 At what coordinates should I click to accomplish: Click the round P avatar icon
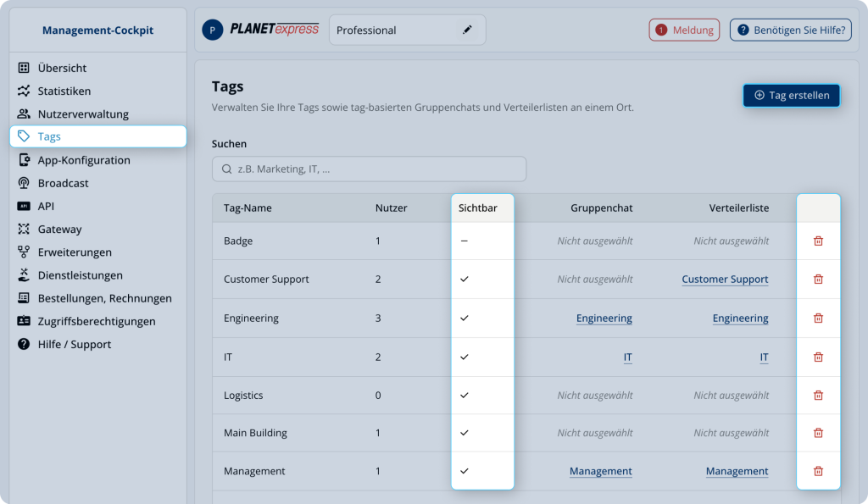(213, 30)
